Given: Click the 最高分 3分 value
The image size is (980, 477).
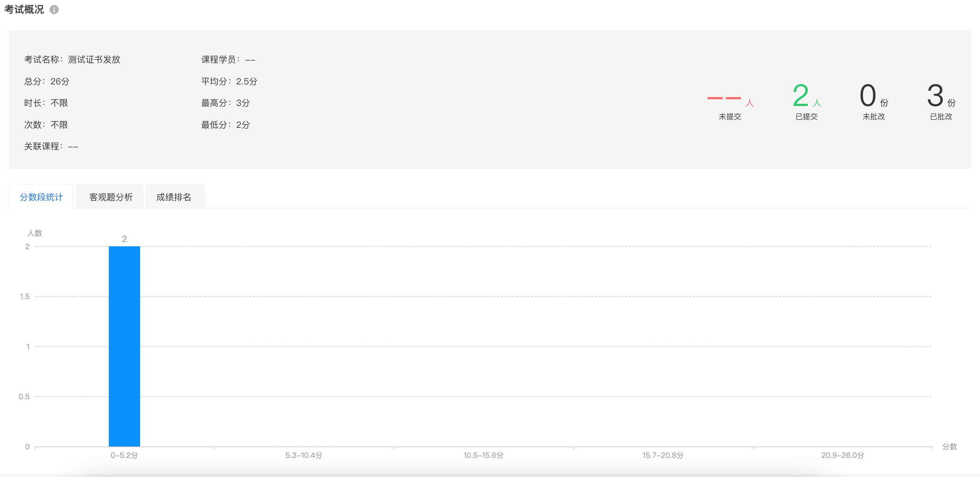Looking at the screenshot, I should click(x=243, y=103).
